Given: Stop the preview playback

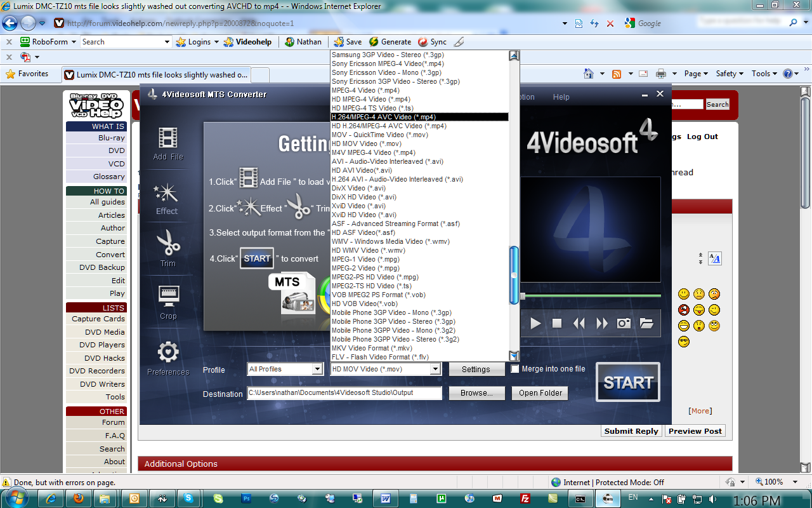Looking at the screenshot, I should [557, 323].
